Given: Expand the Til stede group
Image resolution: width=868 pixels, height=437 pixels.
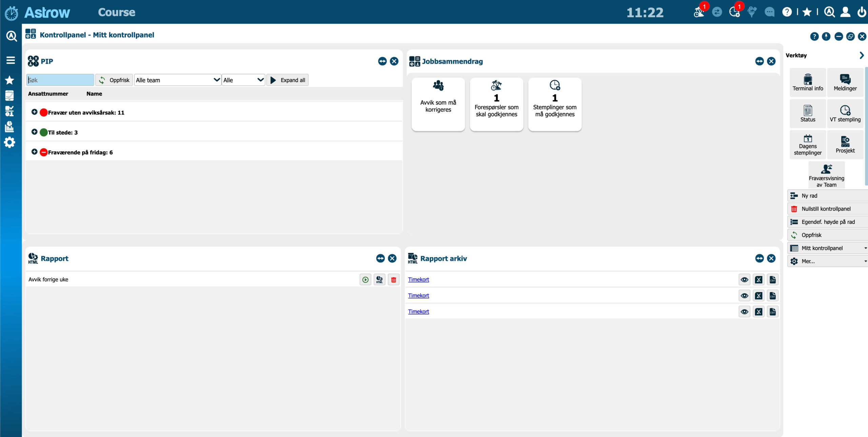Looking at the screenshot, I should 34,132.
